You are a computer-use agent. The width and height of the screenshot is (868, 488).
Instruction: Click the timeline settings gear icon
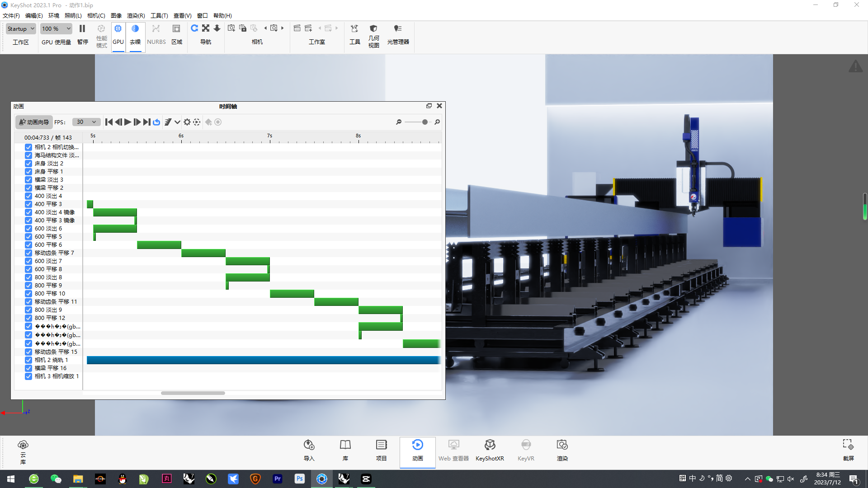(187, 122)
